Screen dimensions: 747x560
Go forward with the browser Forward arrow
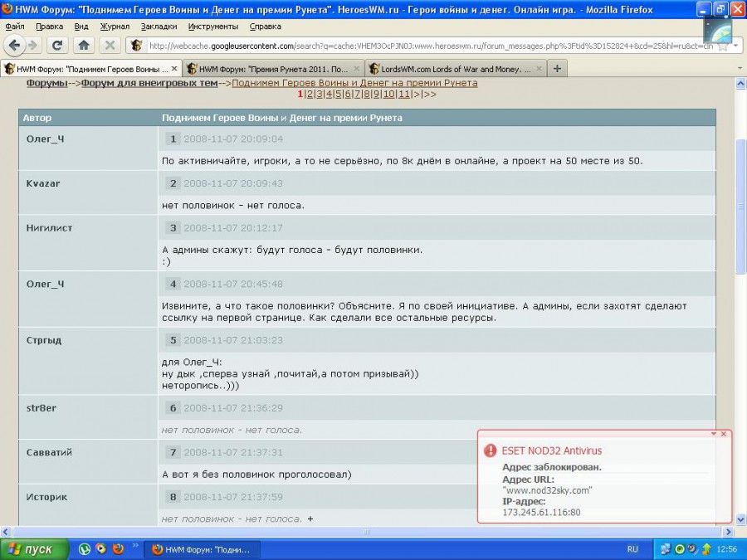[32, 46]
